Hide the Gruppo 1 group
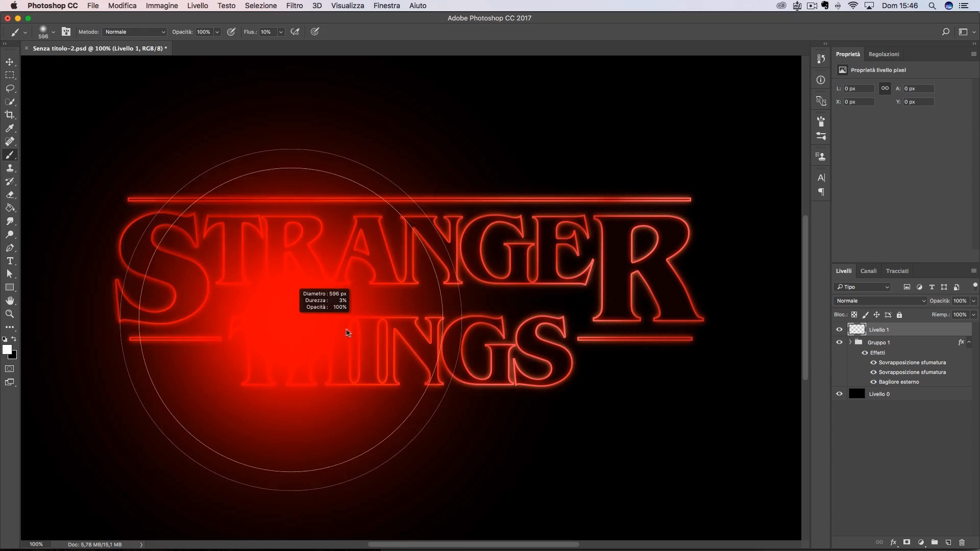 click(x=839, y=342)
